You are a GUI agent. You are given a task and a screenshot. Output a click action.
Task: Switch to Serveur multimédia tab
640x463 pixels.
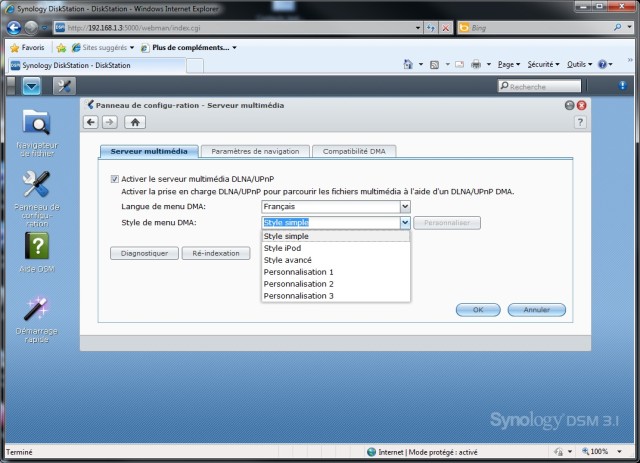pyautogui.click(x=149, y=151)
